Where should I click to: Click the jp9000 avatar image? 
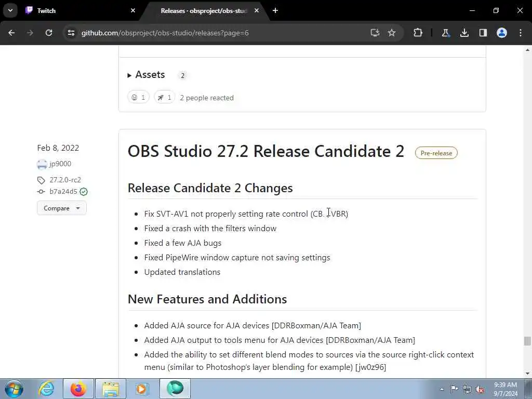click(x=42, y=164)
